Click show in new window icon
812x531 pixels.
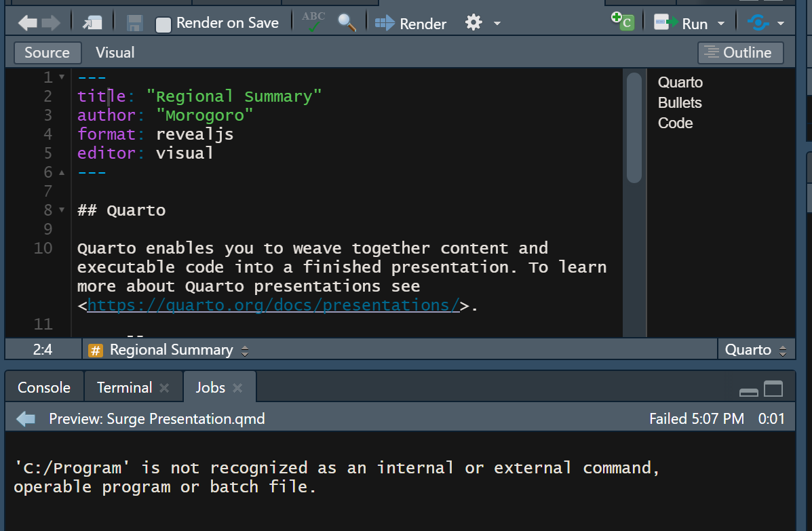pos(92,23)
